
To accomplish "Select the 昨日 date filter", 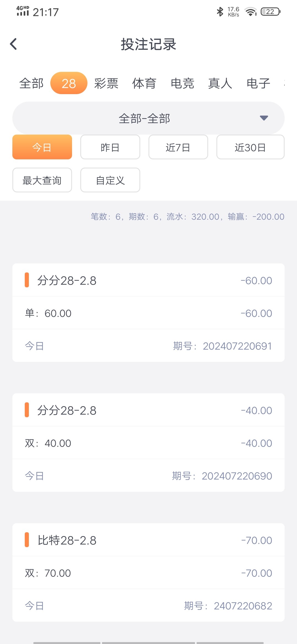I will point(110,147).
